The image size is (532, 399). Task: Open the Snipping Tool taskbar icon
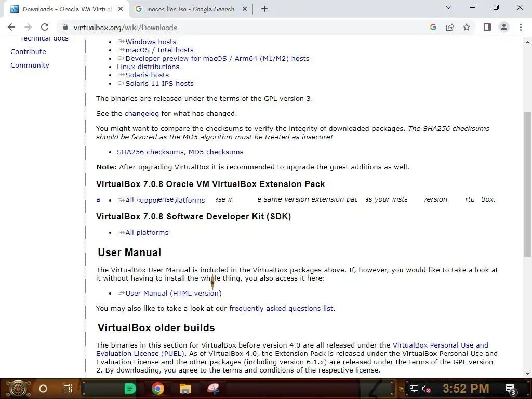point(214,389)
